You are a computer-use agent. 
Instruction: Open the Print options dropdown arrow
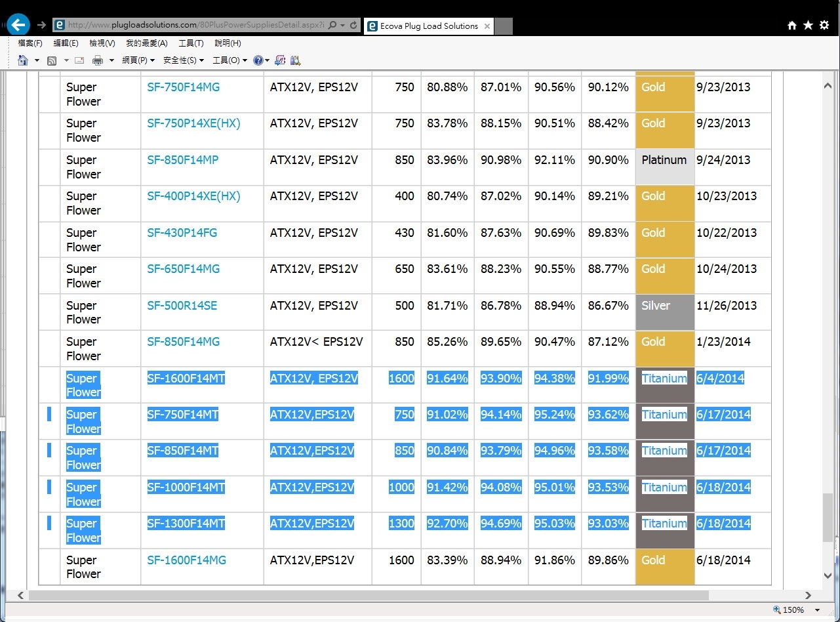(111, 60)
